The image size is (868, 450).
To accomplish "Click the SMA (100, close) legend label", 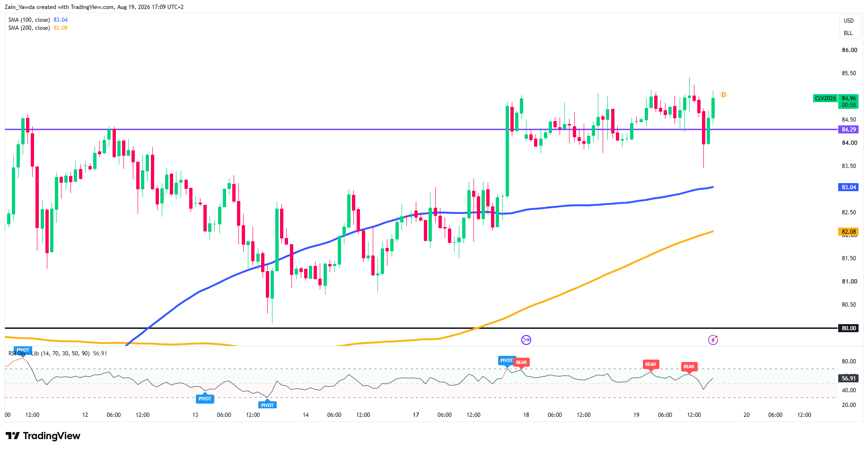I will pos(29,20).
